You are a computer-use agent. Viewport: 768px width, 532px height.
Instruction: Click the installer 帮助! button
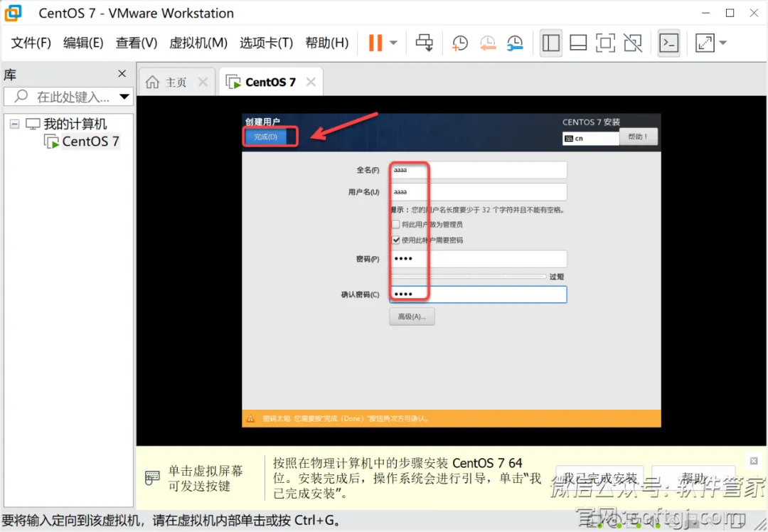pos(638,137)
